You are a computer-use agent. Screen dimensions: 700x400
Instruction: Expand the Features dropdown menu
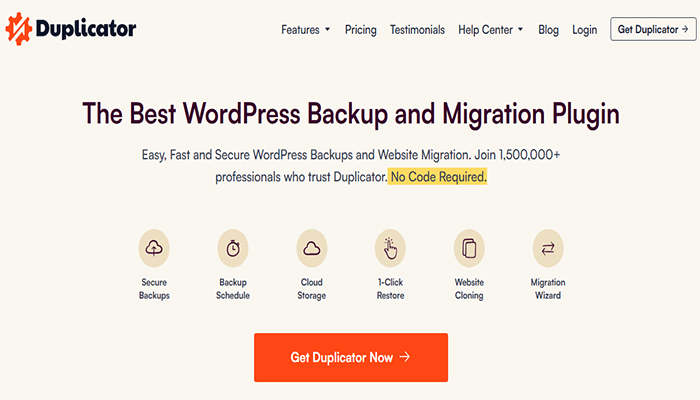pyautogui.click(x=305, y=30)
